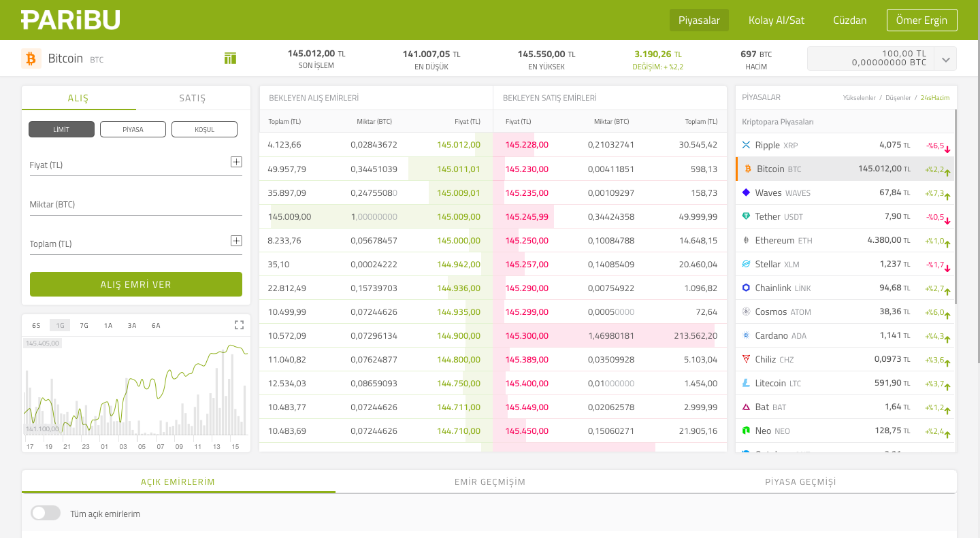Click the Bitcoin logo icon in header
This screenshot has height=538, width=980.
(x=31, y=58)
